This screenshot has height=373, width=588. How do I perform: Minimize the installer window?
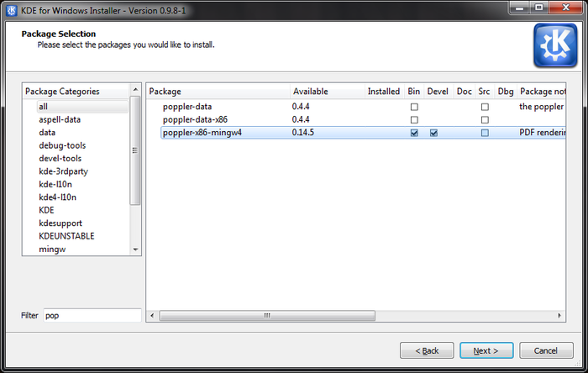pyautogui.click(x=519, y=8)
